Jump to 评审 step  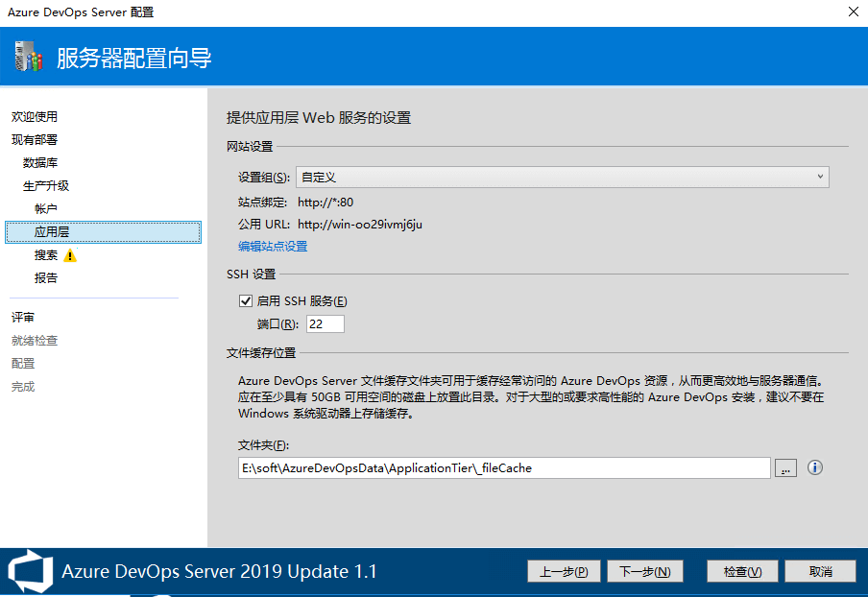click(x=23, y=318)
